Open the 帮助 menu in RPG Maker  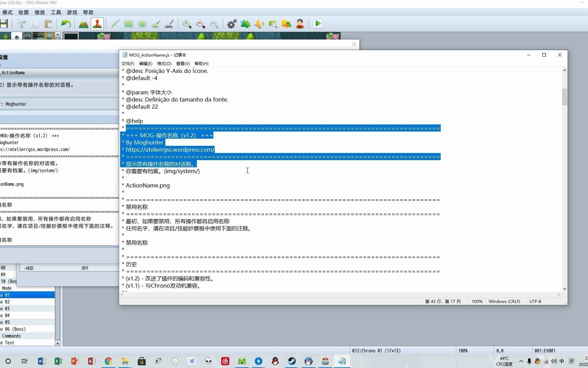pos(88,12)
